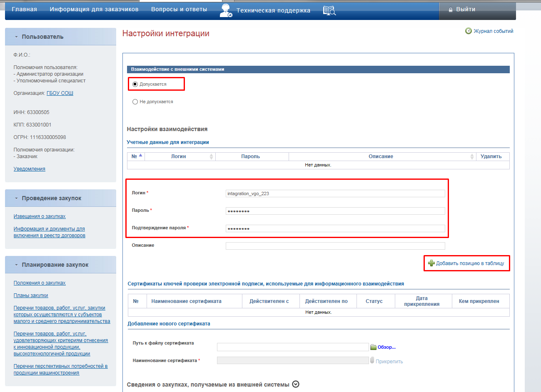Open the Главная menu item

(x=25, y=9)
